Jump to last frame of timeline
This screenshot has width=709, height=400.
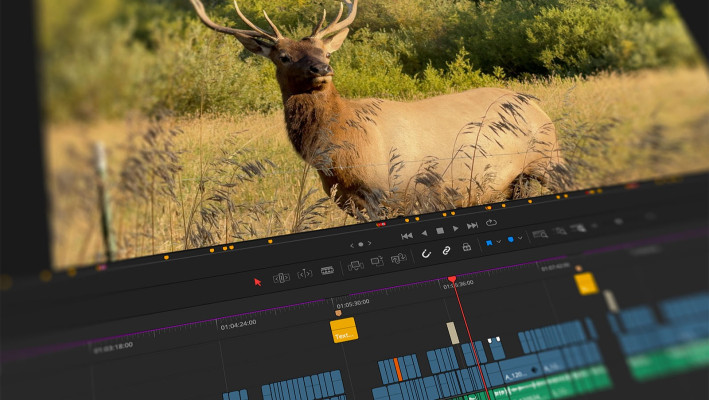(x=473, y=226)
